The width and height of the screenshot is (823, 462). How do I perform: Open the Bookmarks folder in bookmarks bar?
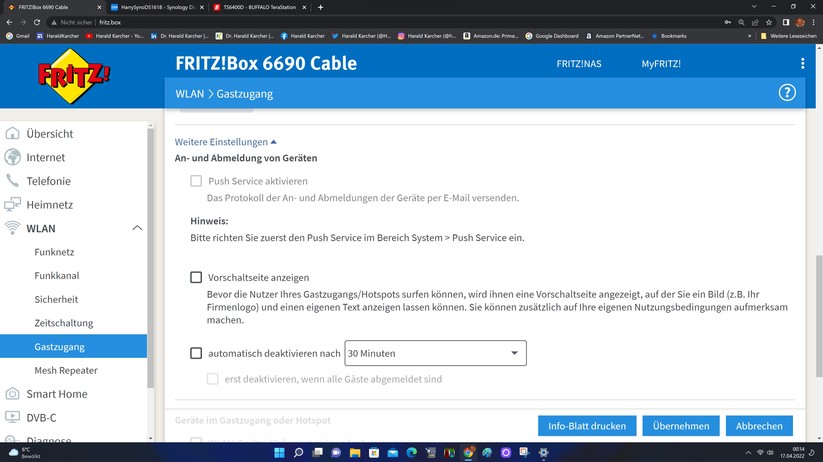click(669, 36)
